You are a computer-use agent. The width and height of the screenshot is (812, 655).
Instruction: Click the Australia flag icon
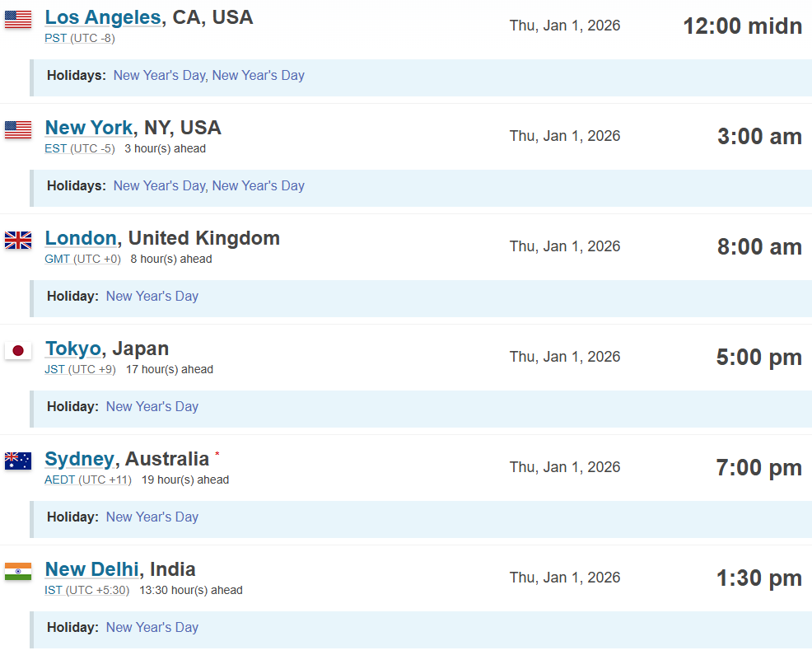pos(18,461)
